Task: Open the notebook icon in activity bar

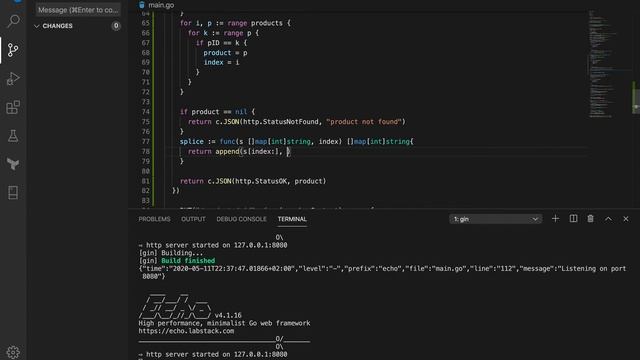Action: (13, 193)
